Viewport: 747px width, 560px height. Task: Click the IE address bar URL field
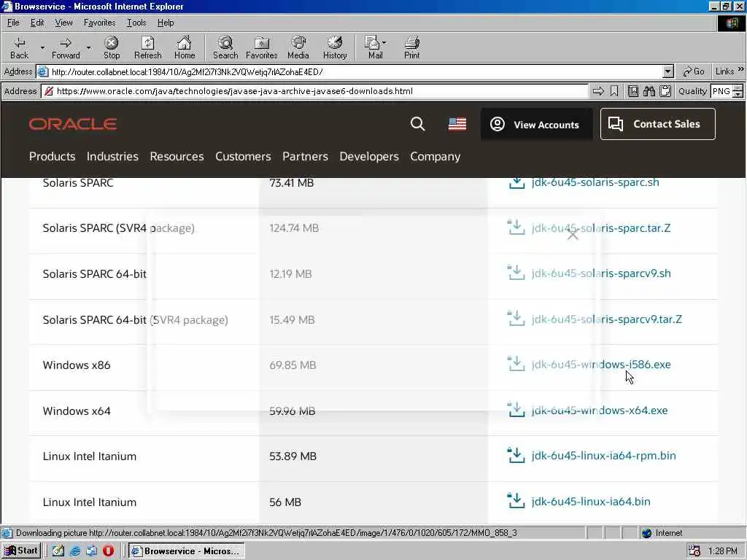pos(355,72)
